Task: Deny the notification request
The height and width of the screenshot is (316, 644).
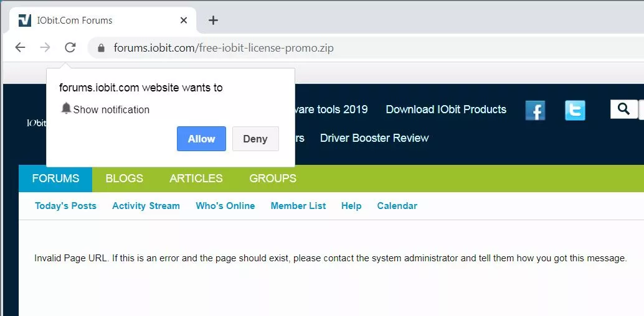Action: [255, 139]
